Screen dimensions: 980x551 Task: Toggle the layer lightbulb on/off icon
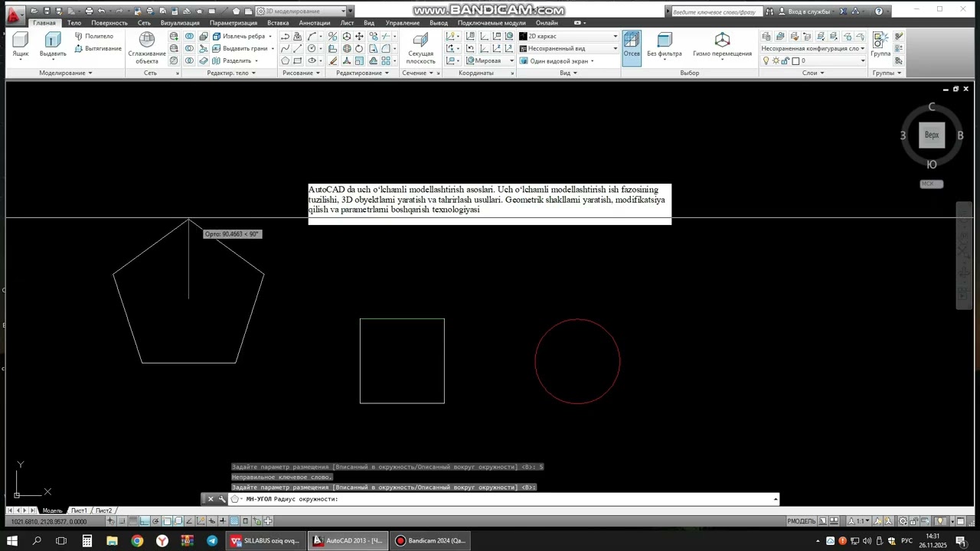[766, 60]
